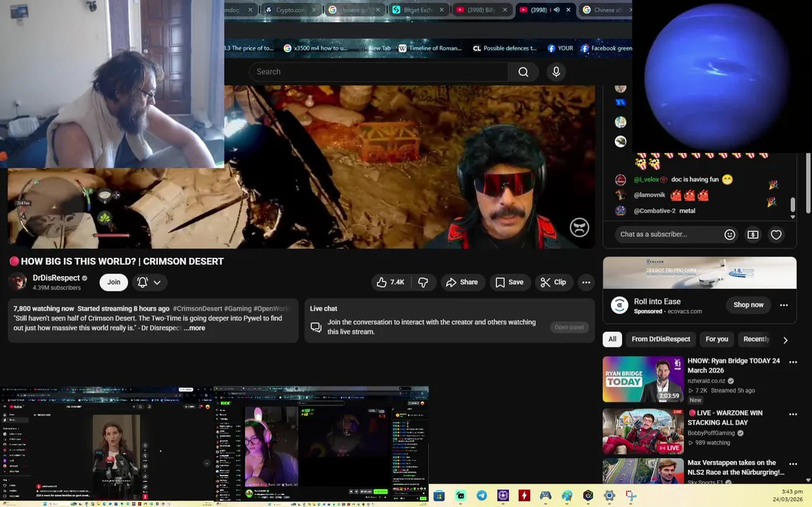Open the WARZONE WIN live thumbnail
812x507 pixels.
pyautogui.click(x=642, y=432)
